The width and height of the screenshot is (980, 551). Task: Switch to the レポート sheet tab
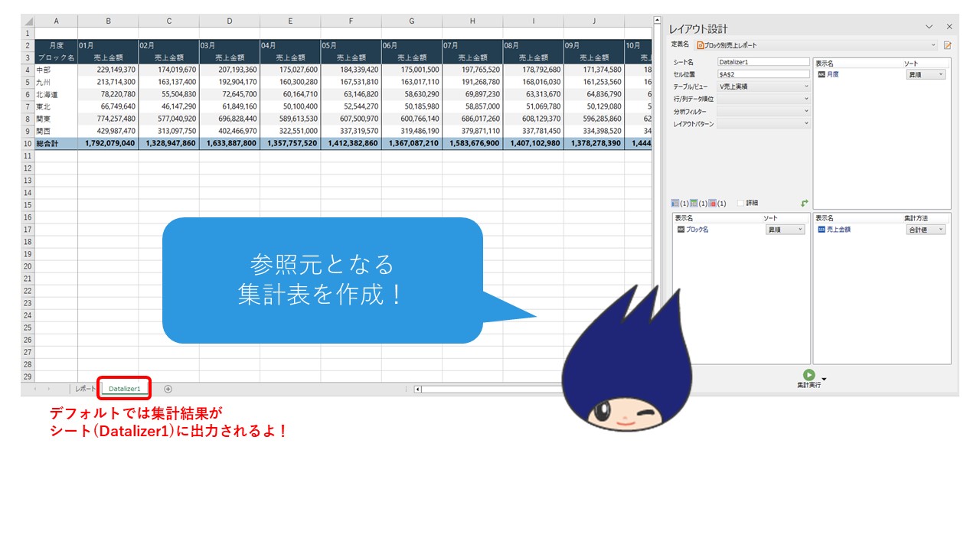click(x=84, y=388)
